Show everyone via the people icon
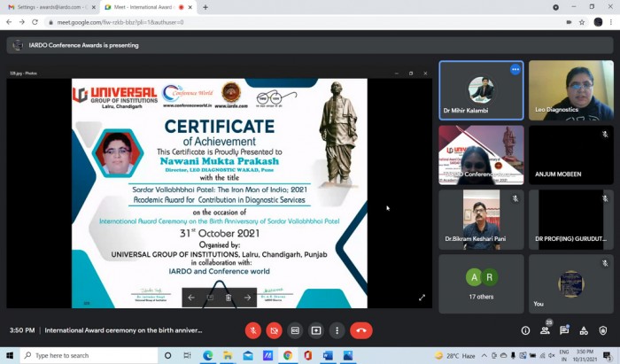Viewport: 620px width, 364px height. pyautogui.click(x=545, y=329)
